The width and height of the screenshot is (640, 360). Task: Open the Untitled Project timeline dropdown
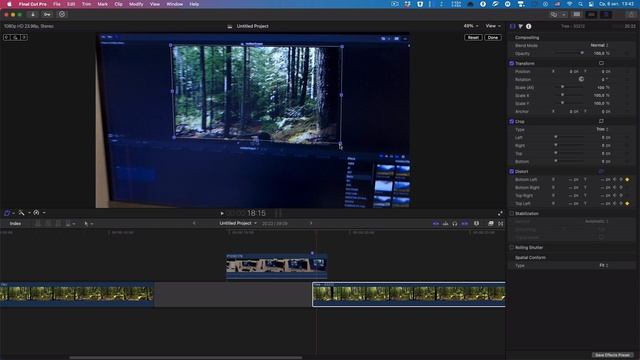pyautogui.click(x=238, y=223)
